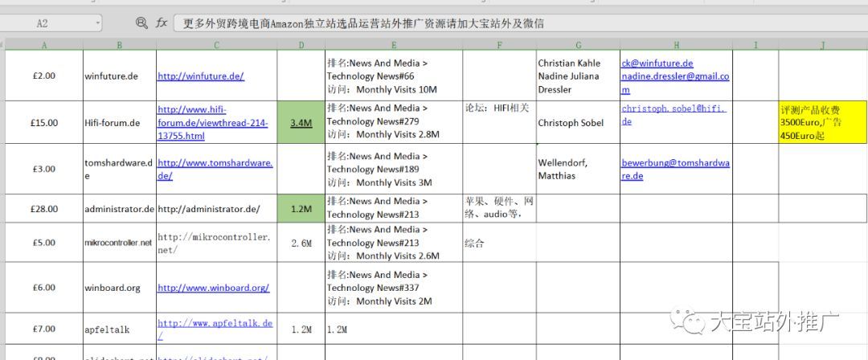
Task: Select the mikrocontroller.net name cell
Action: click(x=120, y=243)
